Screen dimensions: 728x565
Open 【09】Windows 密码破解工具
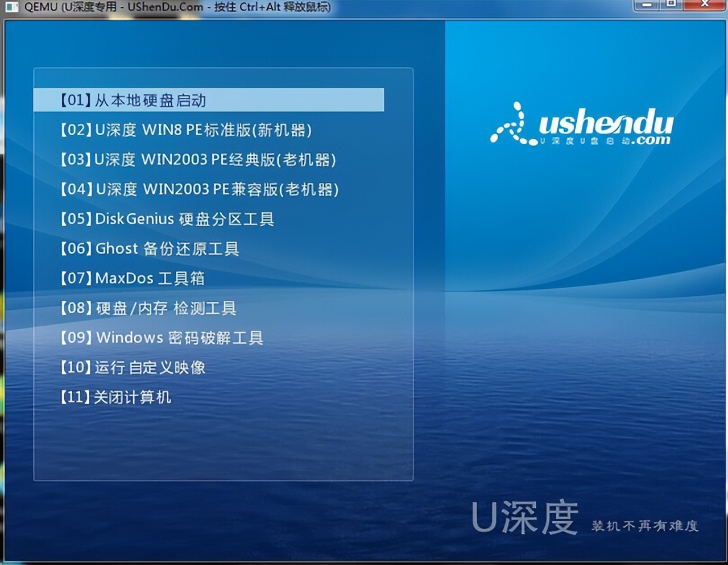[163, 337]
